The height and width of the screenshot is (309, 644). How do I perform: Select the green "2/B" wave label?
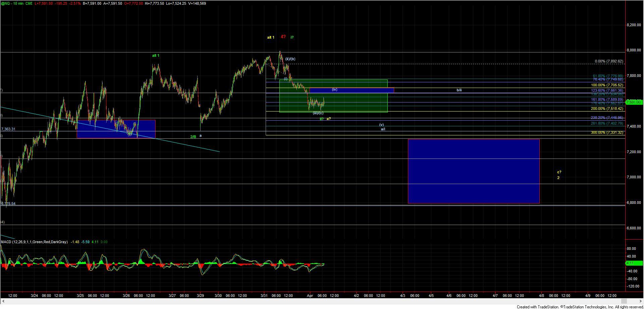coord(193,137)
